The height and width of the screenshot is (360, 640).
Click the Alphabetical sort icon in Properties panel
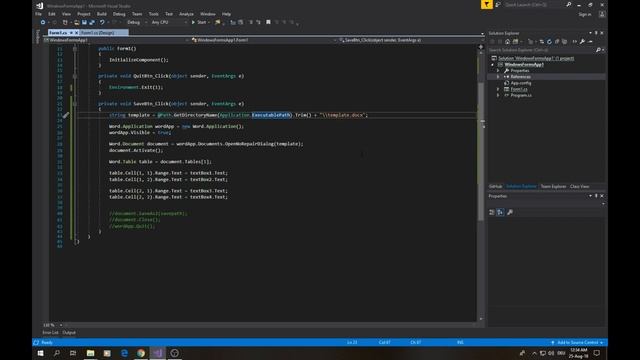click(x=500, y=212)
